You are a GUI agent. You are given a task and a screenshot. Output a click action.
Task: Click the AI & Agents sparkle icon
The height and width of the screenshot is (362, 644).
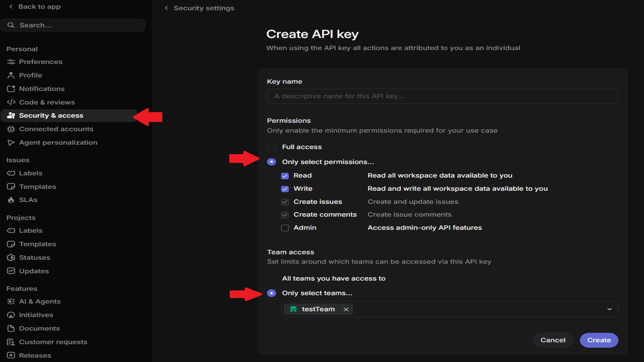click(x=11, y=301)
